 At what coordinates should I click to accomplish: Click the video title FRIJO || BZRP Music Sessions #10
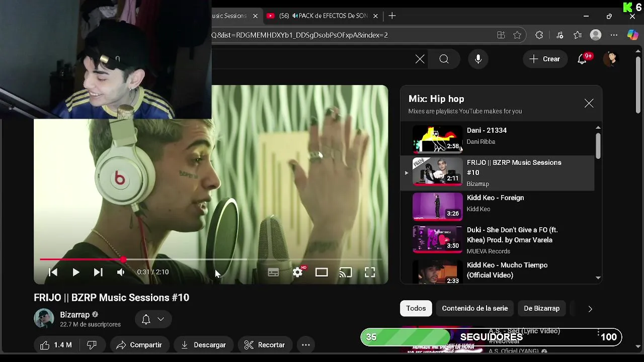point(112,298)
